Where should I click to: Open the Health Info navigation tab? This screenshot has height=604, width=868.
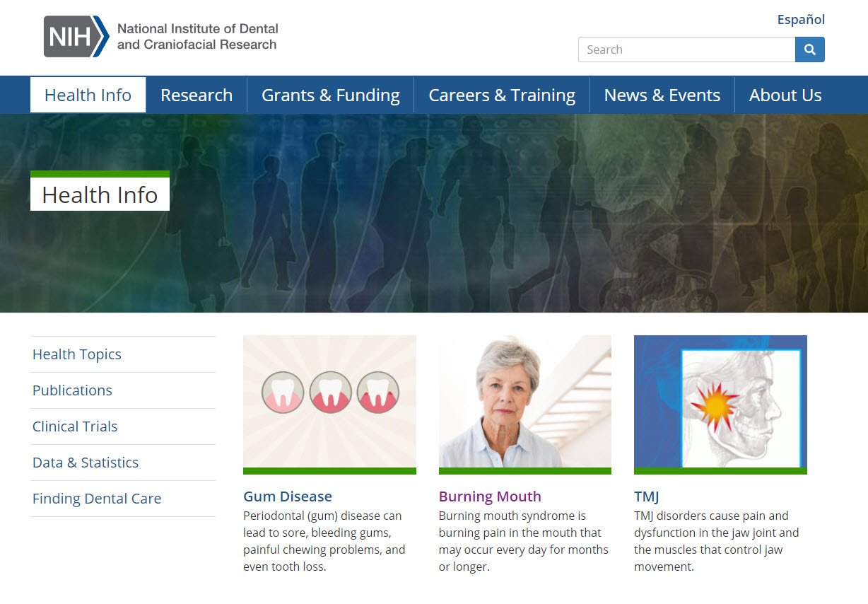coord(87,95)
